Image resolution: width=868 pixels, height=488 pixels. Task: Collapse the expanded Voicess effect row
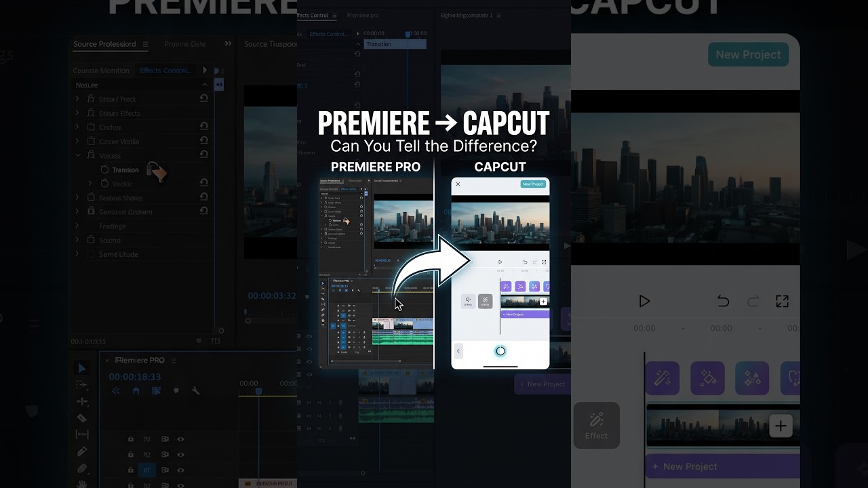coord(77,155)
